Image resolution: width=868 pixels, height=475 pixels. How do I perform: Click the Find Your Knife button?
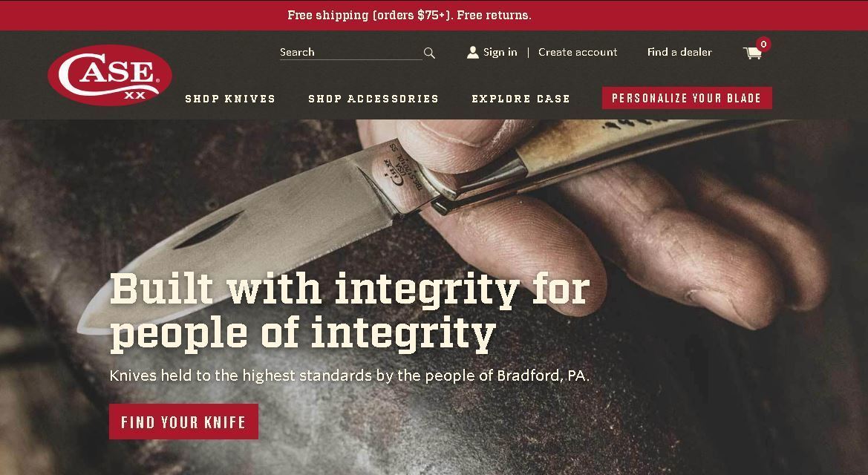coord(184,422)
